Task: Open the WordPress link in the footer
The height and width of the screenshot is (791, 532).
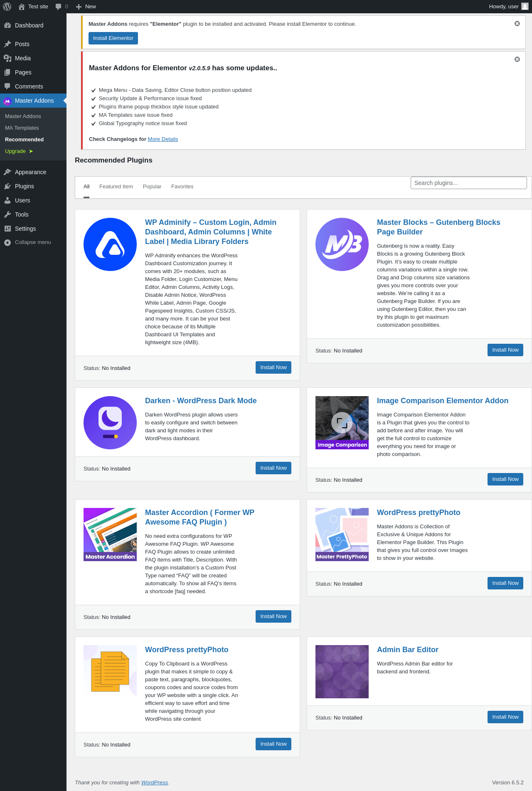Action: coord(155,783)
